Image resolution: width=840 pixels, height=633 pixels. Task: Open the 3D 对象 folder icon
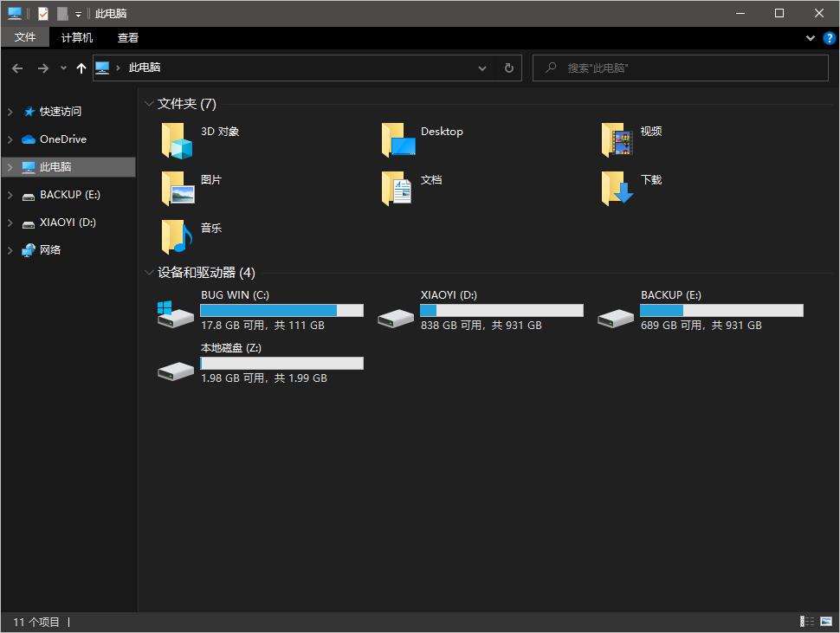point(176,140)
